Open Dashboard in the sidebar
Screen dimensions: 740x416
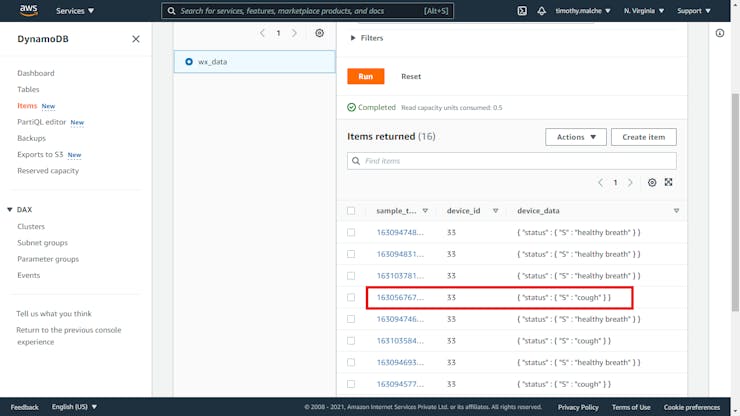pyautogui.click(x=36, y=73)
